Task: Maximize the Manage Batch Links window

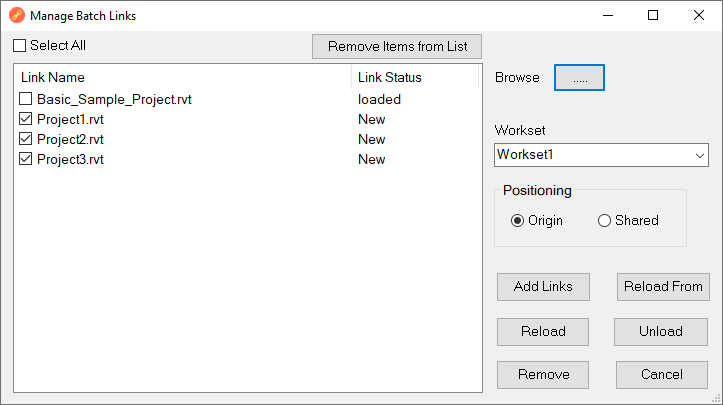Action: tap(653, 16)
